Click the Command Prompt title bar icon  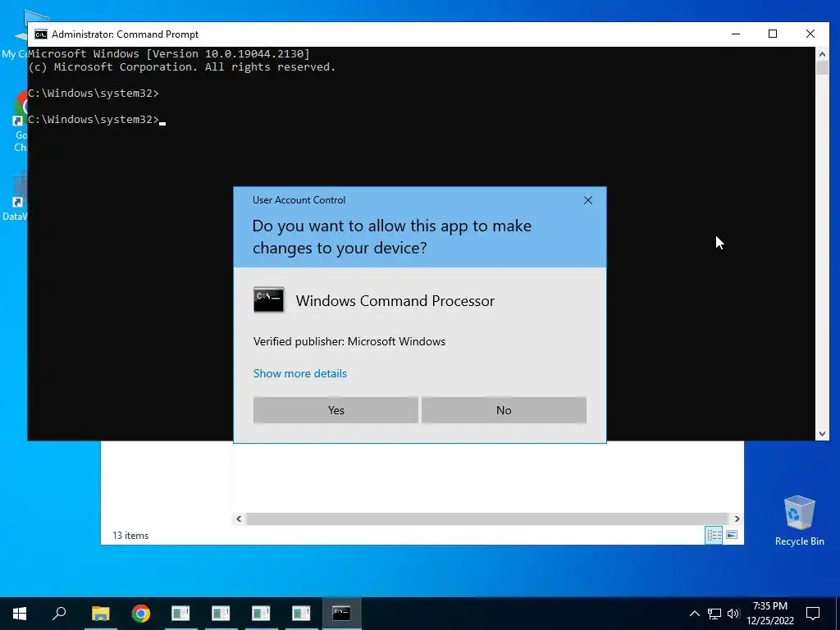(41, 34)
